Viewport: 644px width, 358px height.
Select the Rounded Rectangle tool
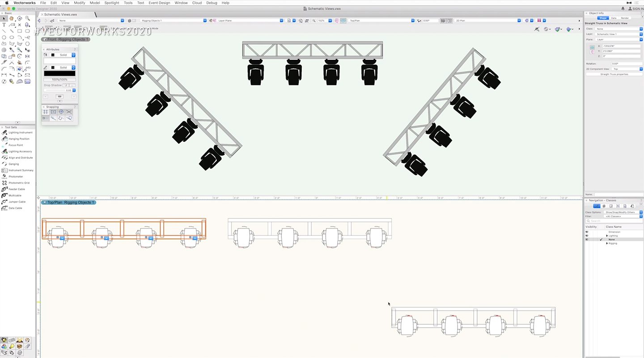27,31
